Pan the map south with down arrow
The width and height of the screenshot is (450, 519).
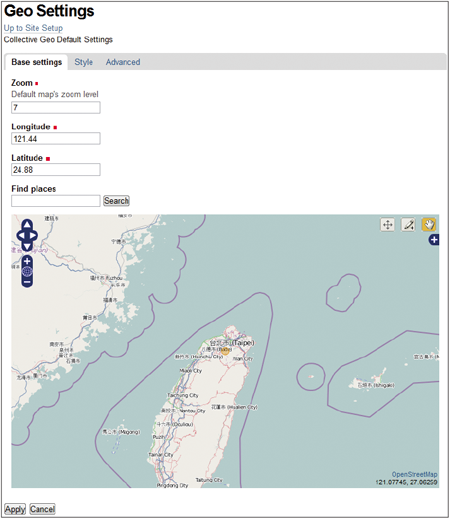(x=27, y=247)
